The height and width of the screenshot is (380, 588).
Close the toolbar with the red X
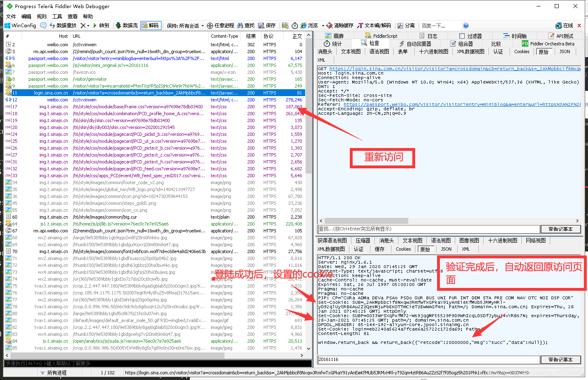(x=579, y=26)
